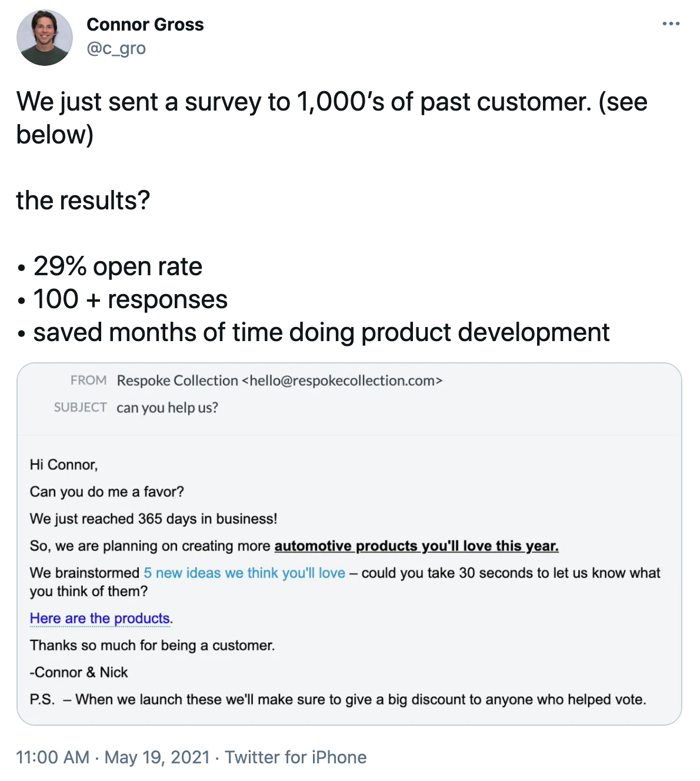Image resolution: width=700 pixels, height=781 pixels.
Task: Click the FROM label in the email header
Action: 88,381
